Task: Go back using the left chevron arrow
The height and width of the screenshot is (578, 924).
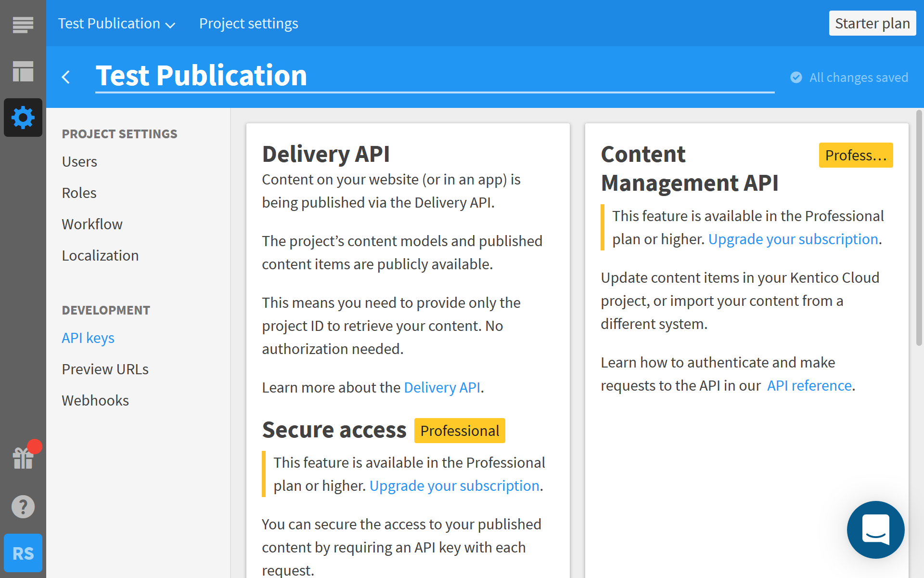Action: (x=66, y=77)
